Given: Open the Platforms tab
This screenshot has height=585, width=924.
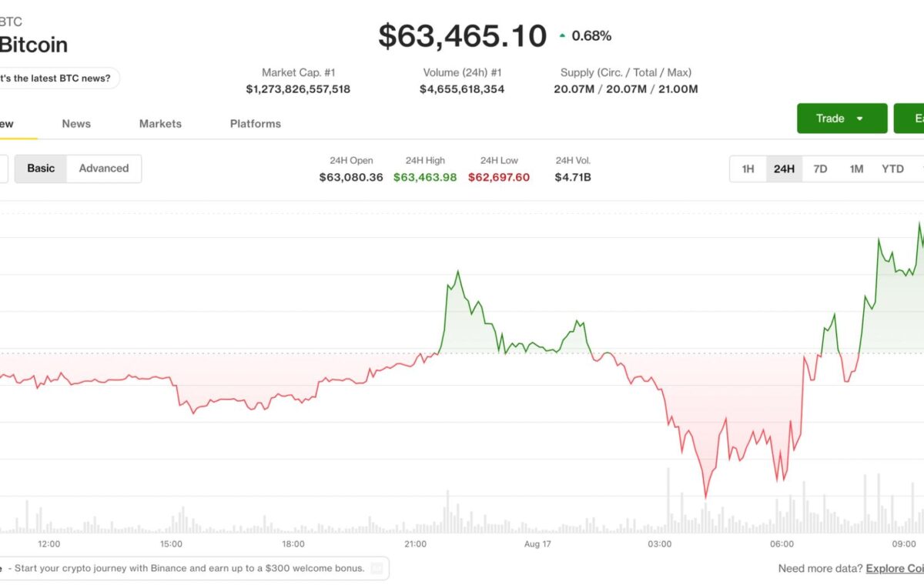Looking at the screenshot, I should [x=256, y=123].
